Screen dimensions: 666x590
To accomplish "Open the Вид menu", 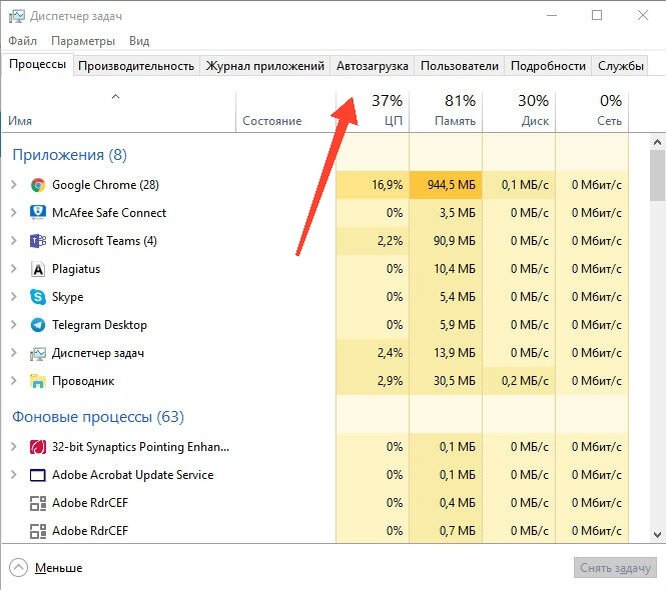I will tap(139, 41).
